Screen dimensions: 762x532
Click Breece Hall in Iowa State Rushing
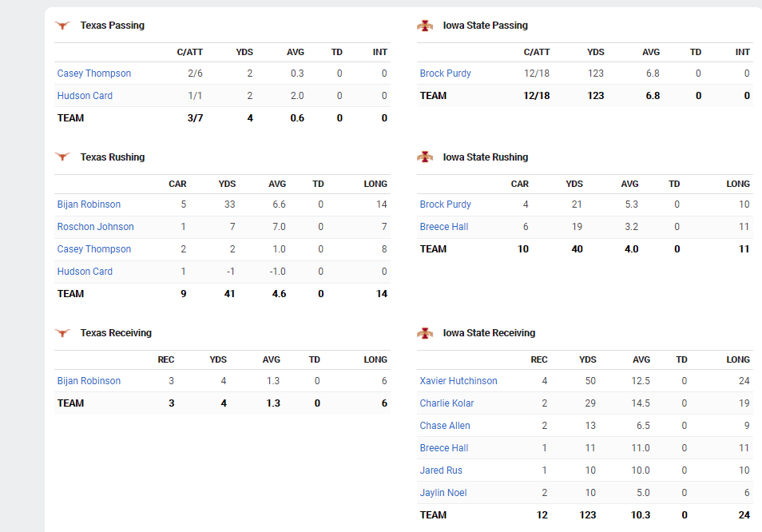(x=443, y=227)
